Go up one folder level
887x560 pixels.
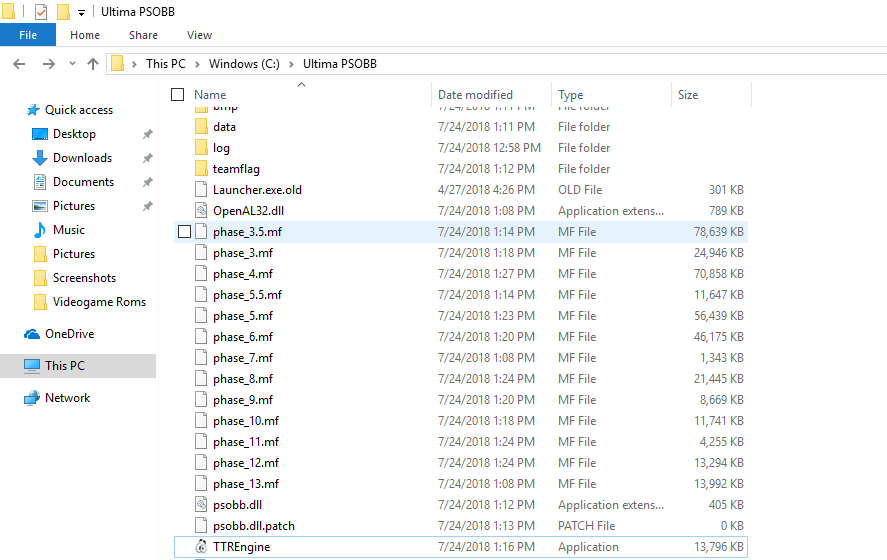tap(93, 64)
